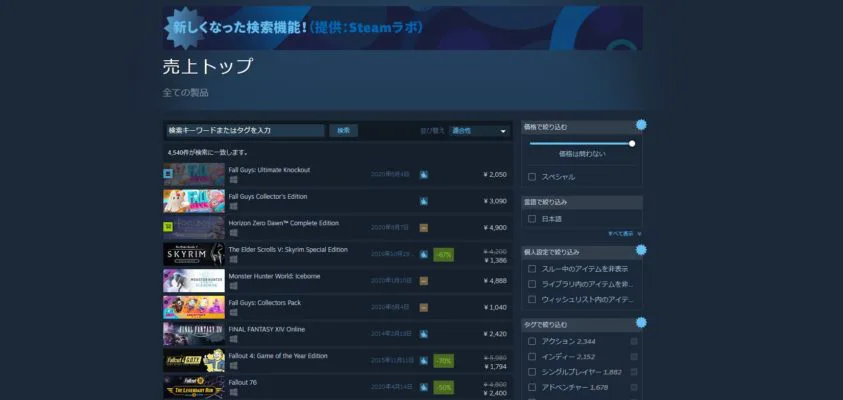Viewport: 843px width, 400px height.
Task: Collapse the 価格で絞り込む panel header
Action: point(582,127)
